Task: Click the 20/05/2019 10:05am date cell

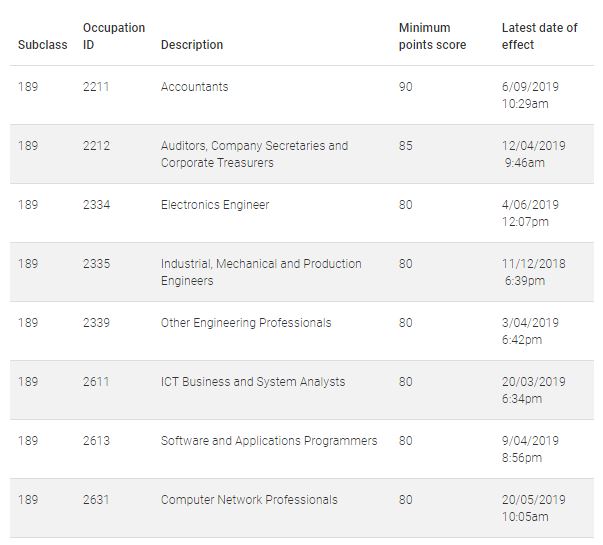Action: tap(533, 508)
